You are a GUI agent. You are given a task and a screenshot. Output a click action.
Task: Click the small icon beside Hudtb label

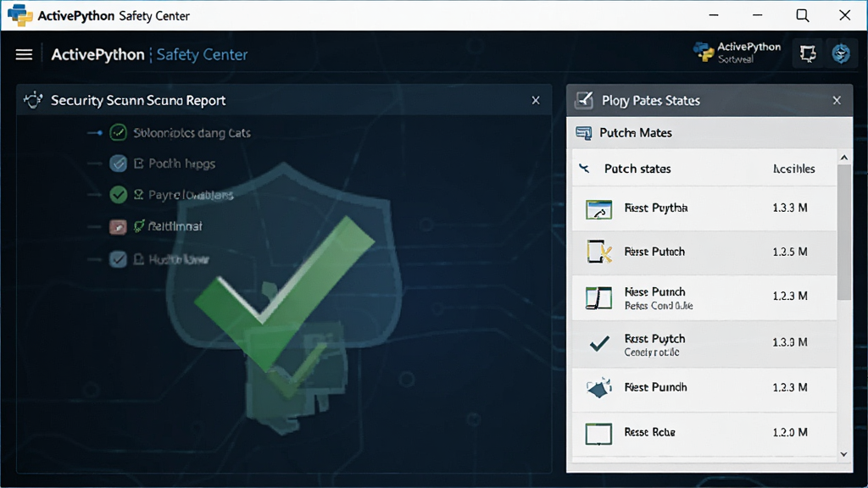[x=139, y=259]
